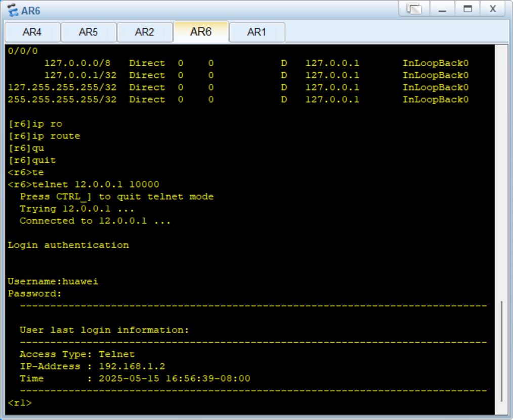Click 'Trying 12.0.0.1 ...' line
The image size is (513, 420).
77,209
